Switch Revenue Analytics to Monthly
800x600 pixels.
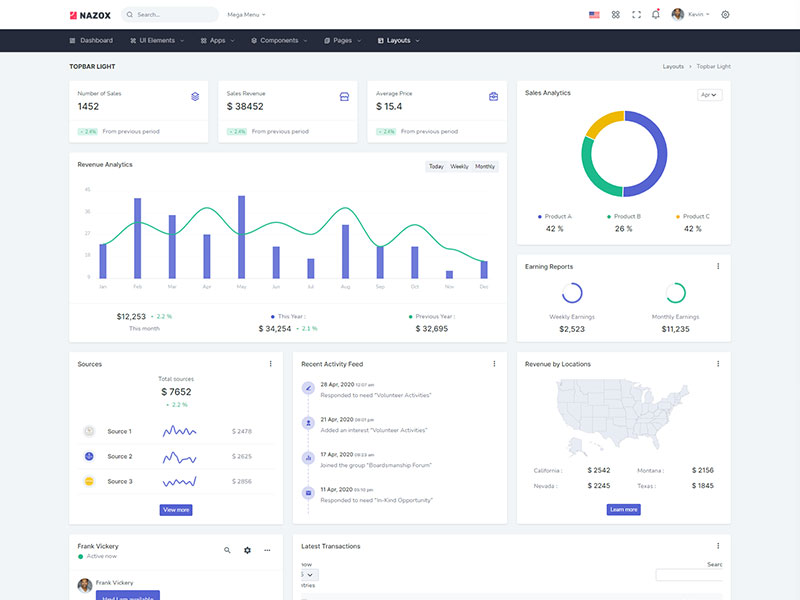[x=485, y=167]
